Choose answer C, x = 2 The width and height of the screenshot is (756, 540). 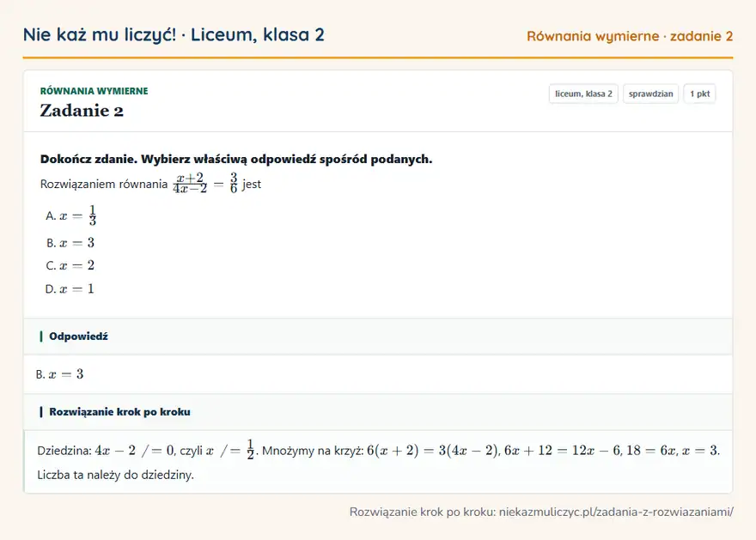click(x=70, y=265)
